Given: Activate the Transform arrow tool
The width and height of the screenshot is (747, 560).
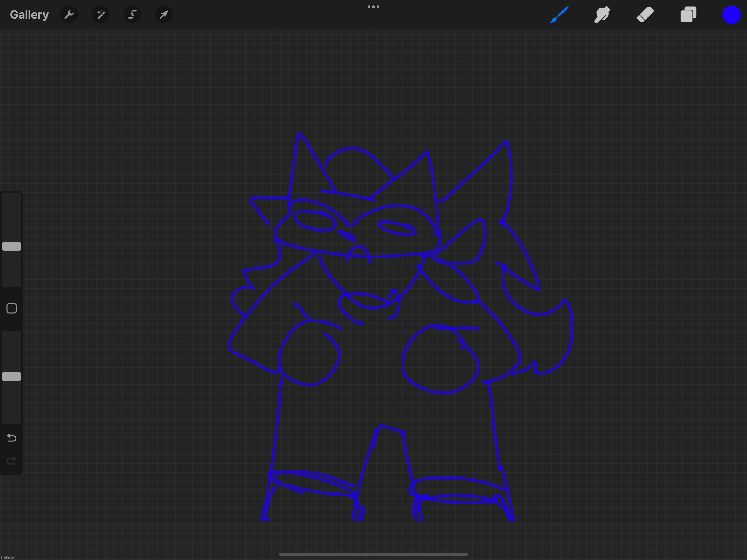Looking at the screenshot, I should (x=164, y=14).
